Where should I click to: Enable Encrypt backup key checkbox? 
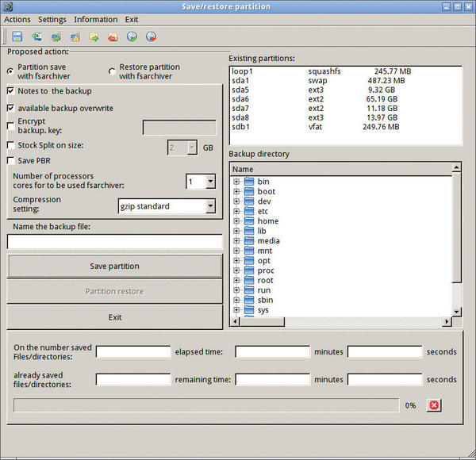(11, 125)
